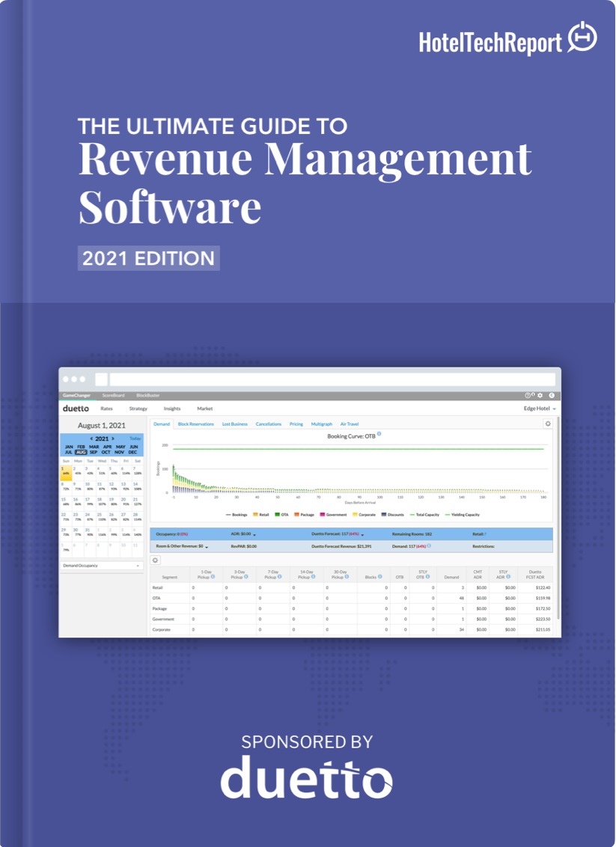Click the Demand 117 info icon
The image size is (616, 847).
point(429,546)
